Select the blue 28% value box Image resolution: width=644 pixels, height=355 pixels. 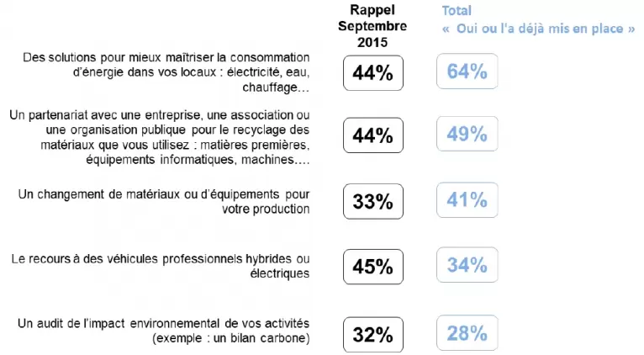coord(467,333)
